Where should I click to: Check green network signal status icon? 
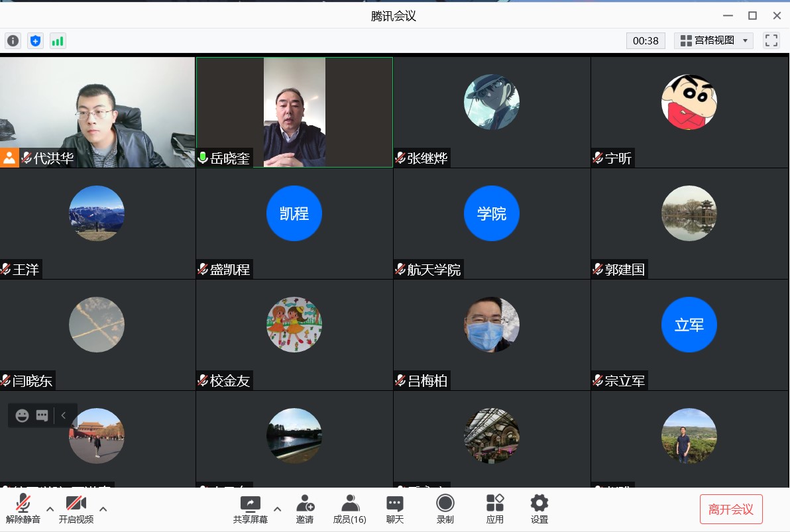coord(58,41)
